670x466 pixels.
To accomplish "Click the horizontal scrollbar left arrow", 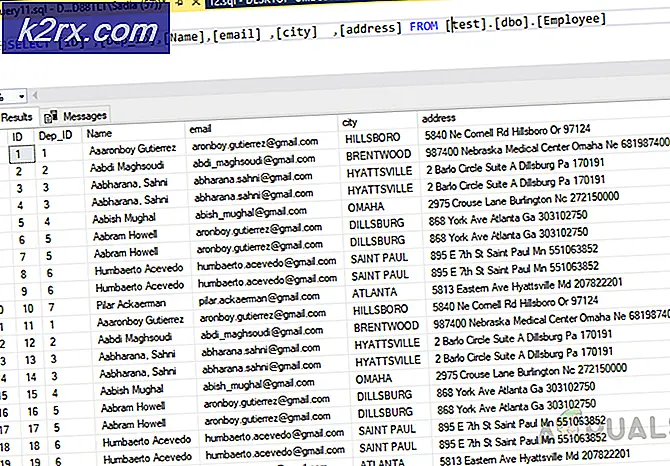I will 35,95.
